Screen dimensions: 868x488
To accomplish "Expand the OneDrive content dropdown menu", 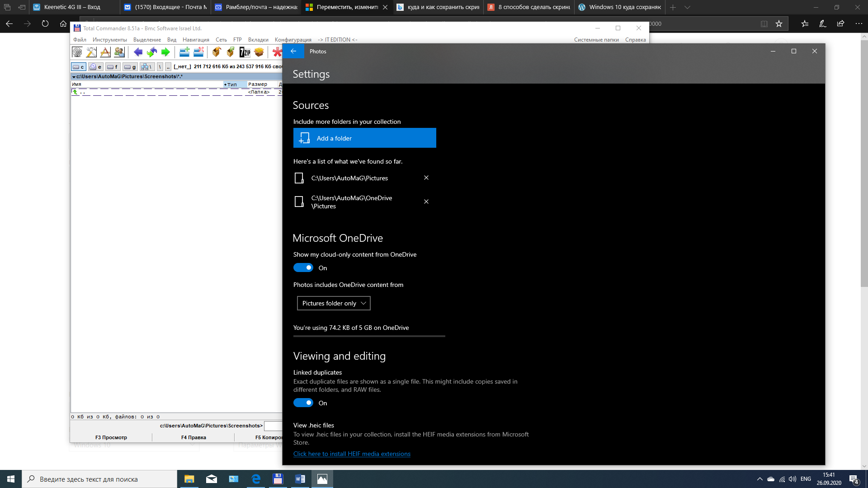I will (x=333, y=303).
